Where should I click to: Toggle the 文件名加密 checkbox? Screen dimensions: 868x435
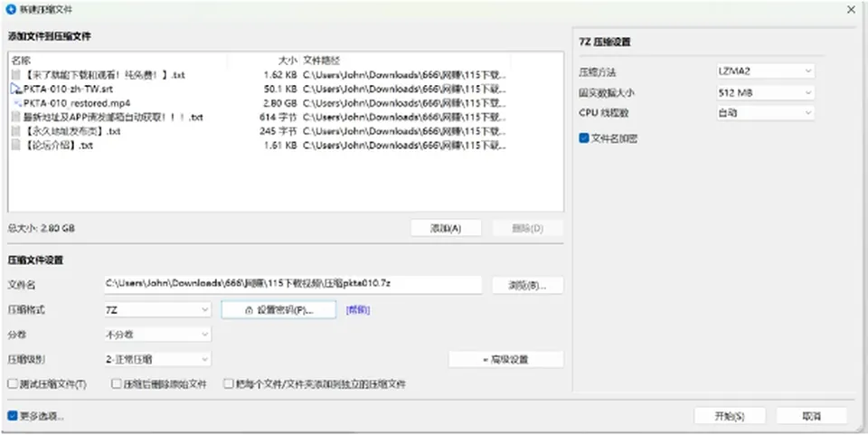[584, 138]
